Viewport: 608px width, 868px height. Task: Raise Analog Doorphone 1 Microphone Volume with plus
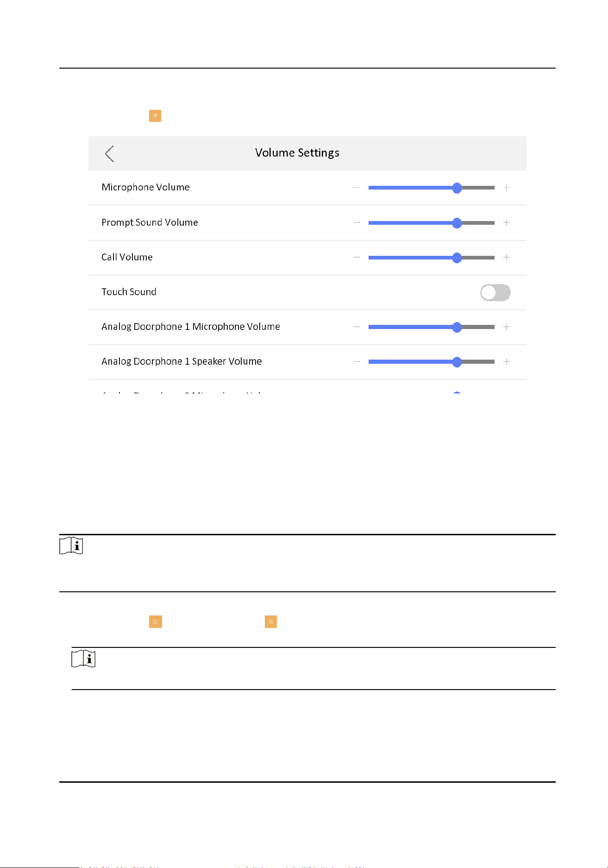click(x=507, y=327)
